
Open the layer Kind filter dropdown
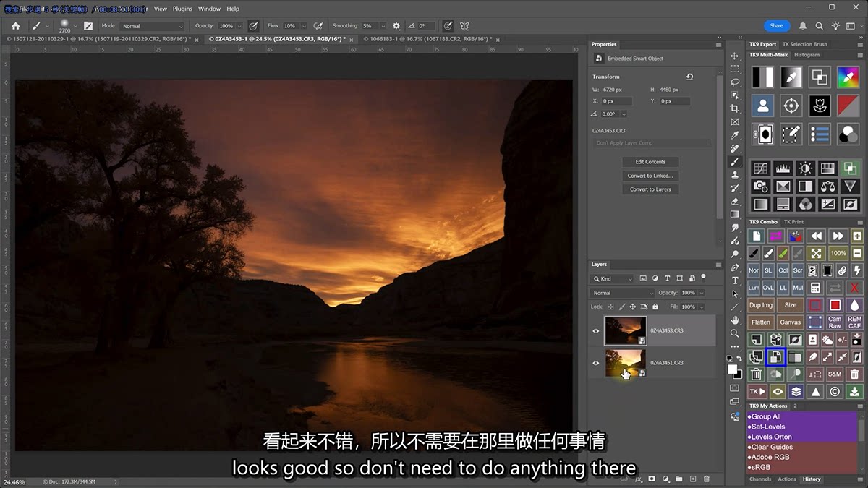click(x=613, y=278)
